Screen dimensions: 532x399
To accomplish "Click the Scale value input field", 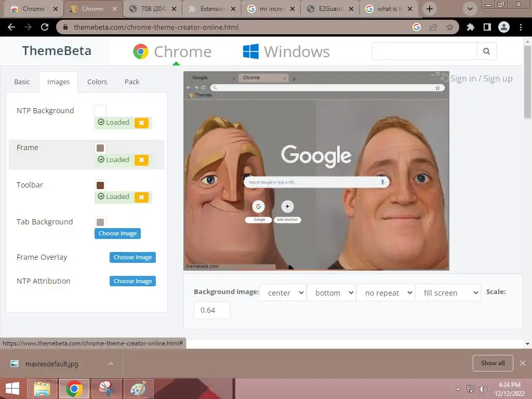I will click(x=212, y=310).
